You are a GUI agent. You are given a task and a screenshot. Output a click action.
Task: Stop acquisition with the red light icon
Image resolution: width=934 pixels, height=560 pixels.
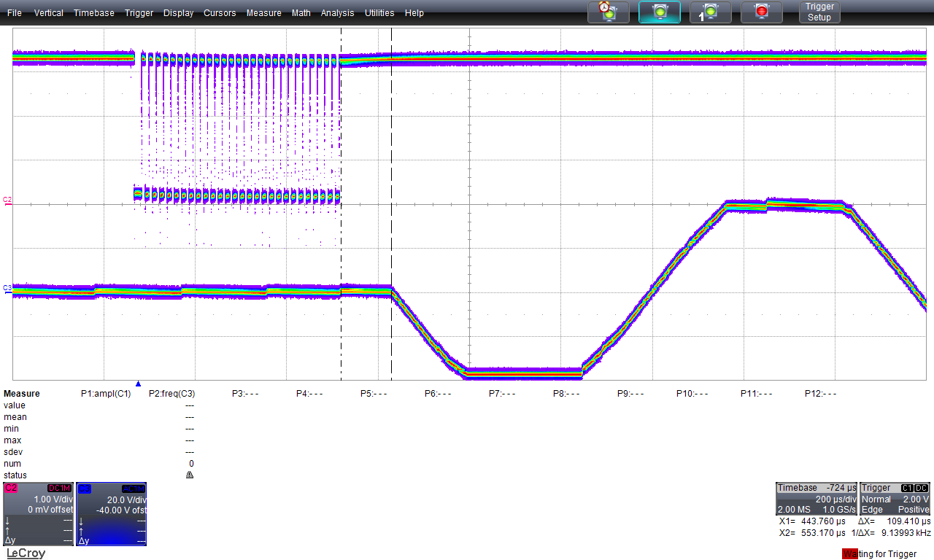tap(762, 12)
